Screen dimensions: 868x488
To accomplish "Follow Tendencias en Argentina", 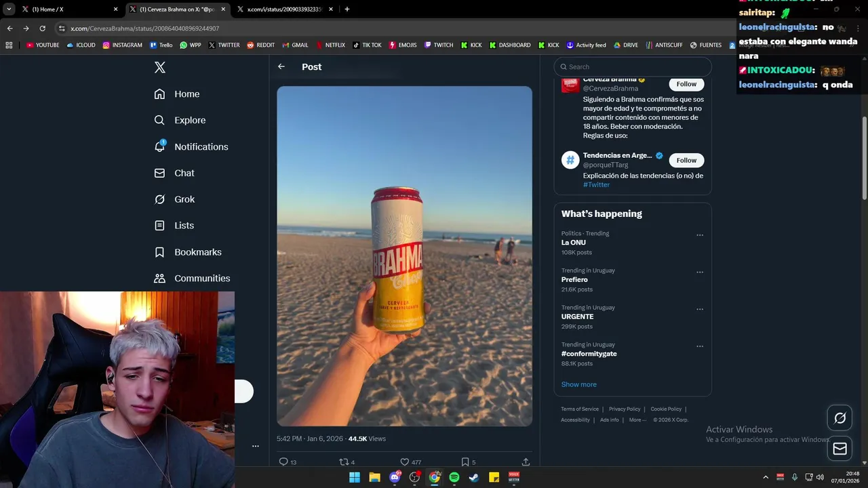I will (x=686, y=161).
